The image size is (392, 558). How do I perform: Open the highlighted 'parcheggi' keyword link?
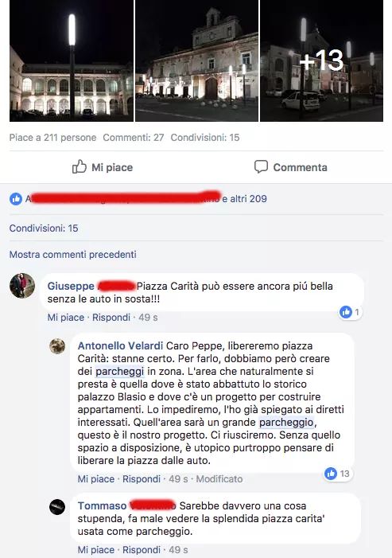pyautogui.click(x=120, y=372)
